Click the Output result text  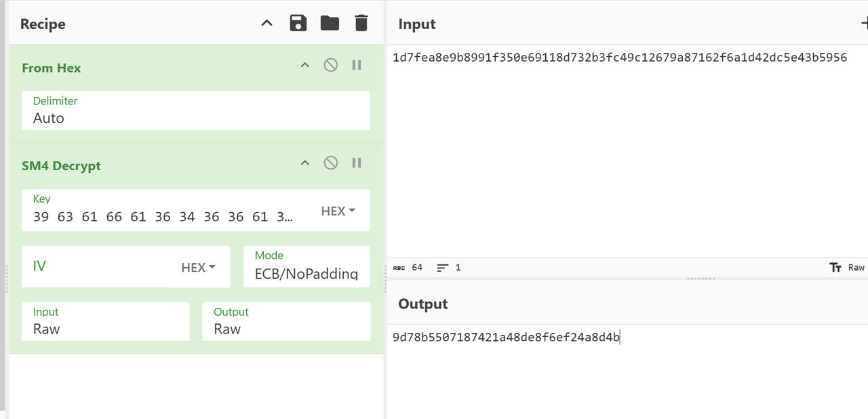[506, 337]
